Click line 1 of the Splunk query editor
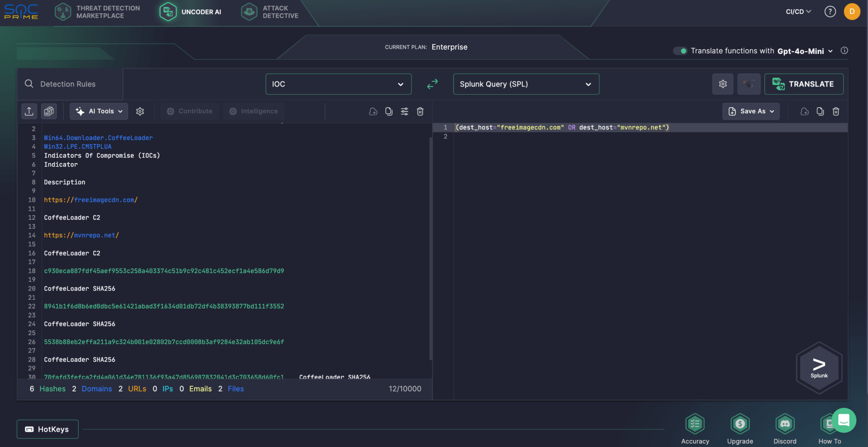 click(x=562, y=127)
